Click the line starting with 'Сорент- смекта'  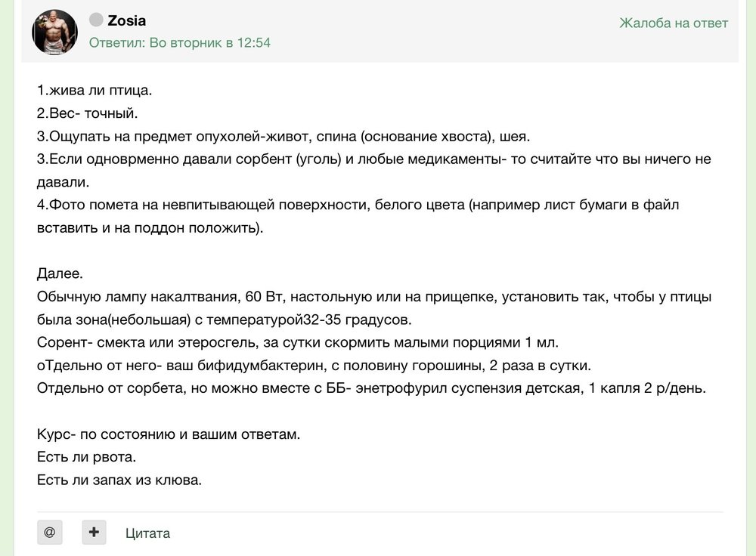point(297,342)
